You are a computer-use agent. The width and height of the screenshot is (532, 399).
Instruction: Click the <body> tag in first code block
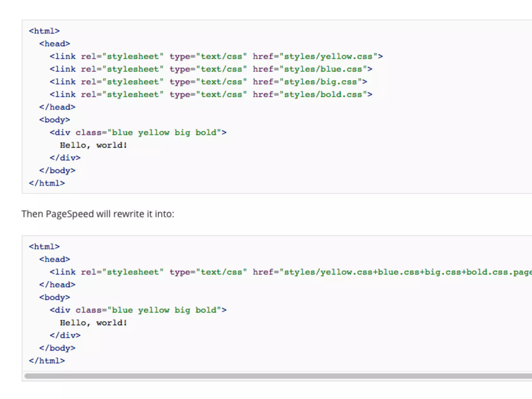pos(55,120)
